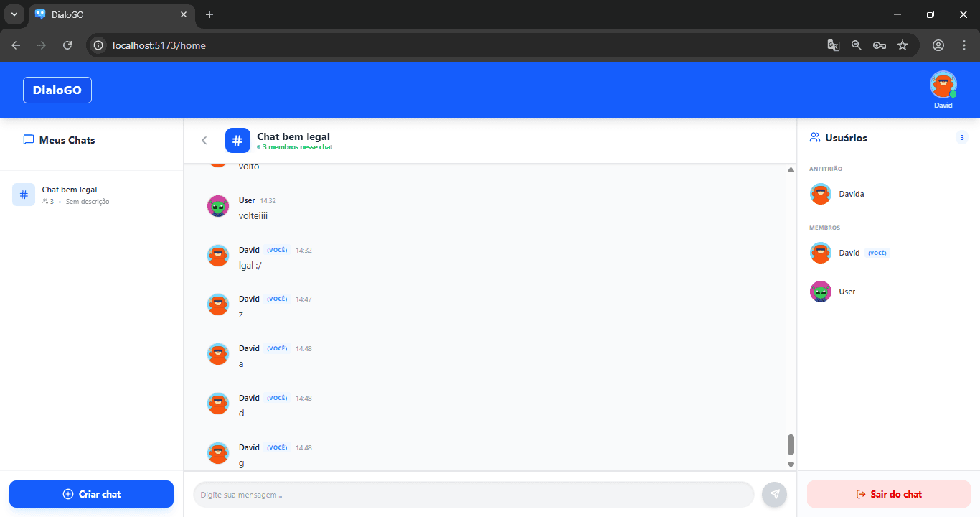Click Davida's avatar under Anfitrião

click(821, 194)
